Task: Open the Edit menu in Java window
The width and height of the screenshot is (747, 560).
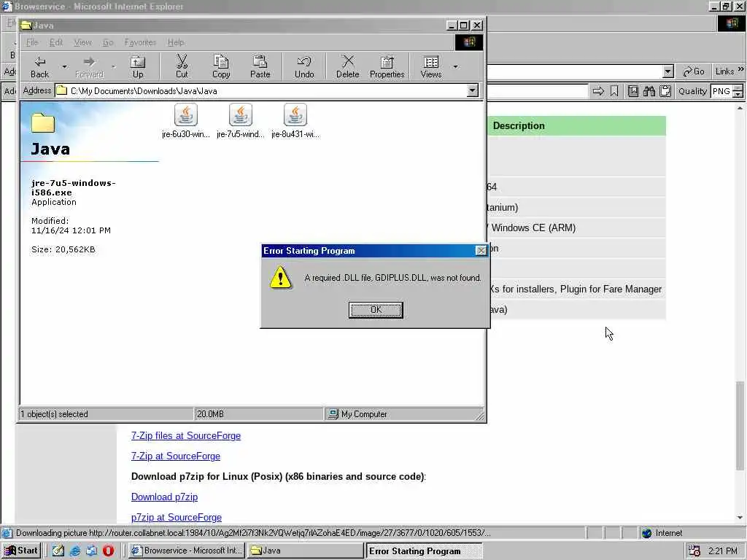Action: 56,42
